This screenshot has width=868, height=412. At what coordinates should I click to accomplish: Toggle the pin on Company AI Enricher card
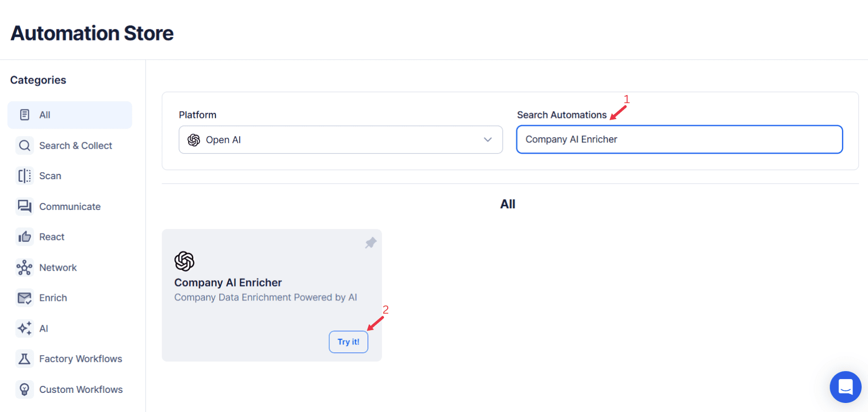(371, 243)
